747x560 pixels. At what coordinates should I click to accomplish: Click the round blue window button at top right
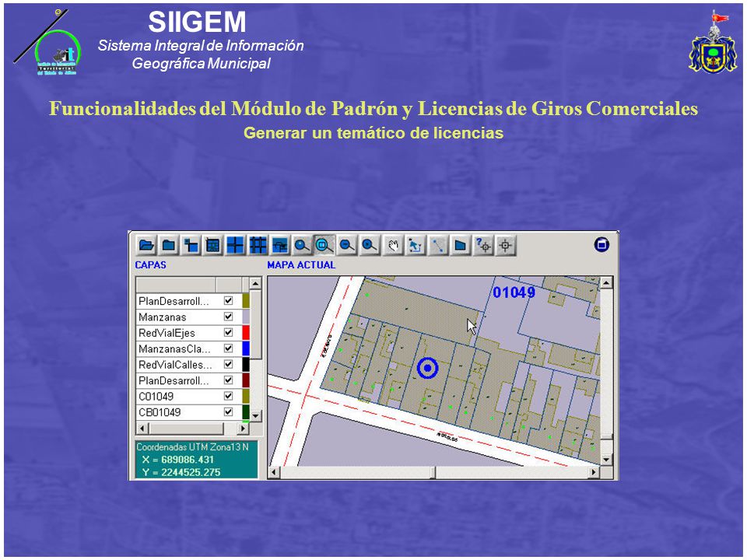click(601, 245)
